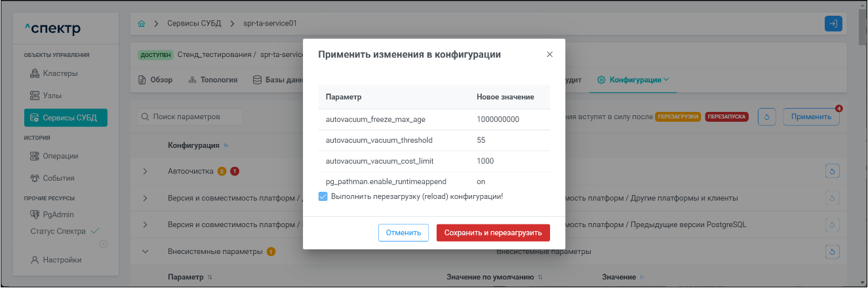This screenshot has width=868, height=288.
Task: Focus the Поиск параметров search field
Action: [x=190, y=117]
